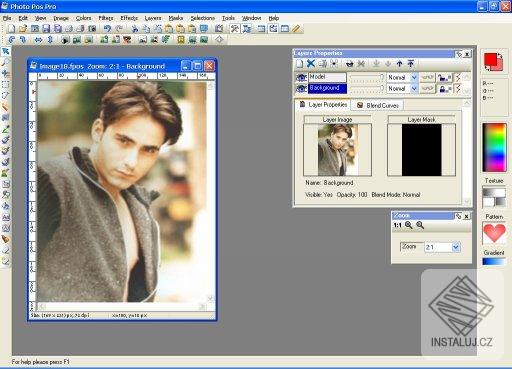
Task: Click the Rotate left icon in second toolbar
Action: pyautogui.click(x=11, y=40)
